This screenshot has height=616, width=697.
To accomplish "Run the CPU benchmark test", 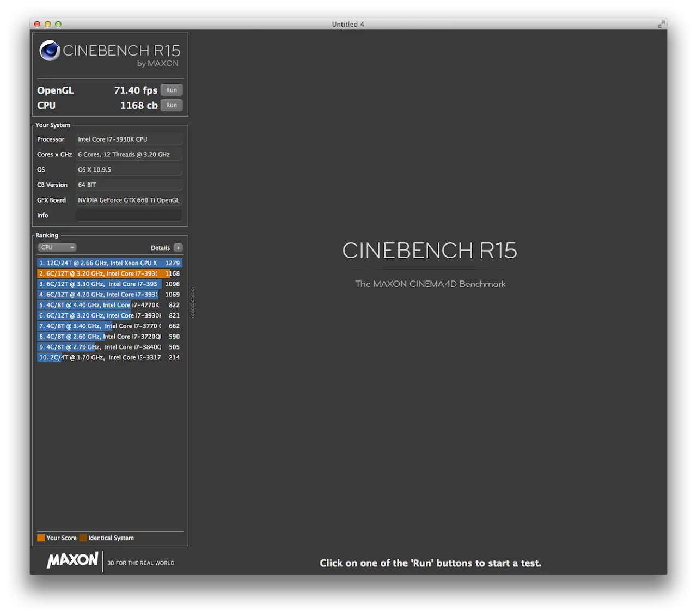I will point(172,106).
